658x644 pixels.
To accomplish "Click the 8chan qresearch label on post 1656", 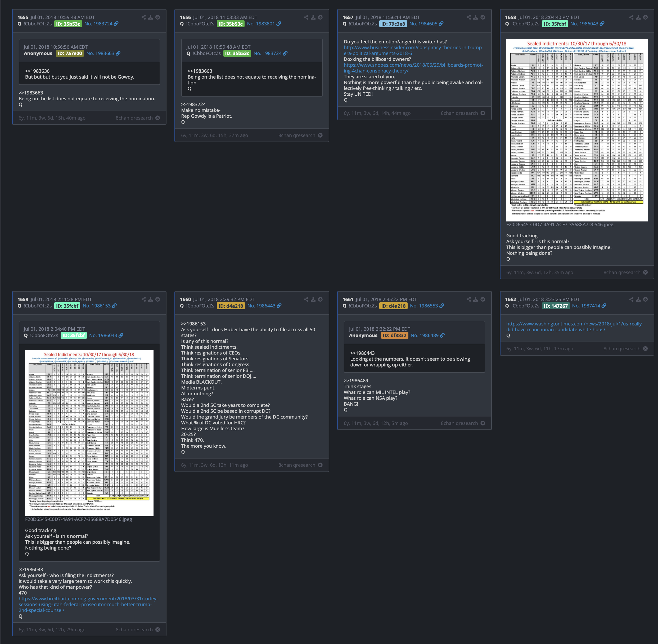I will [297, 135].
